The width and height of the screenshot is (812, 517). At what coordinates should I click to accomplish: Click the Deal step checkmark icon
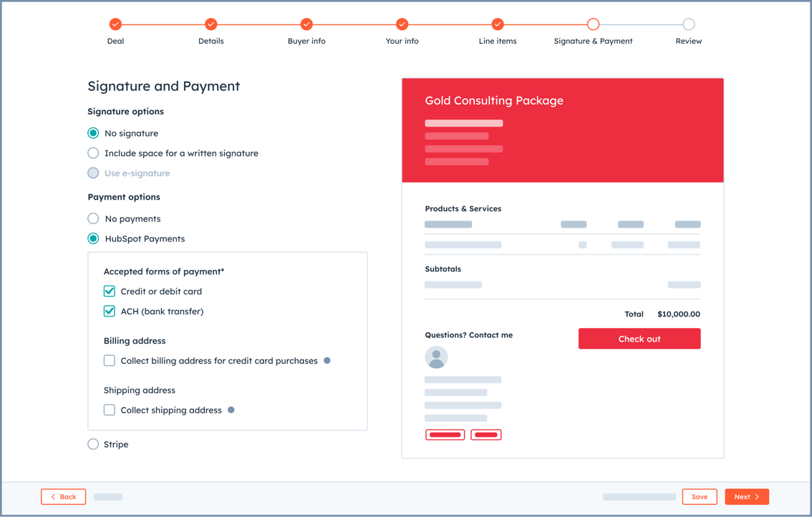click(x=115, y=24)
